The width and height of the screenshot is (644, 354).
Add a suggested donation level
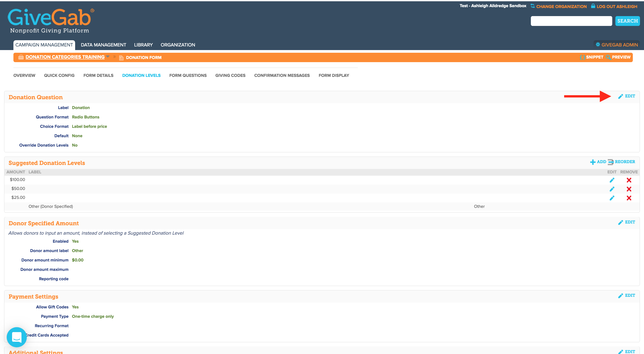(x=598, y=162)
